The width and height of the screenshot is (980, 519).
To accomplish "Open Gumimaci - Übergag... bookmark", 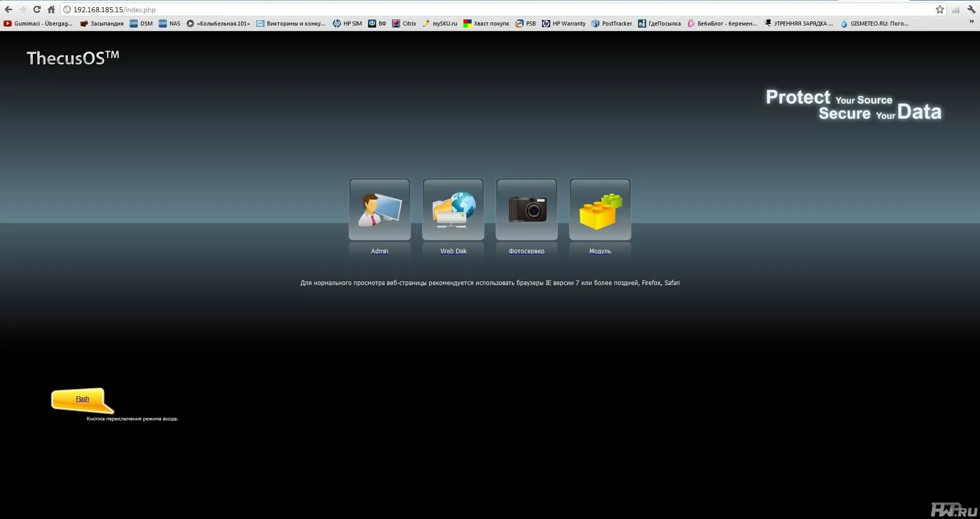I will tap(38, 23).
